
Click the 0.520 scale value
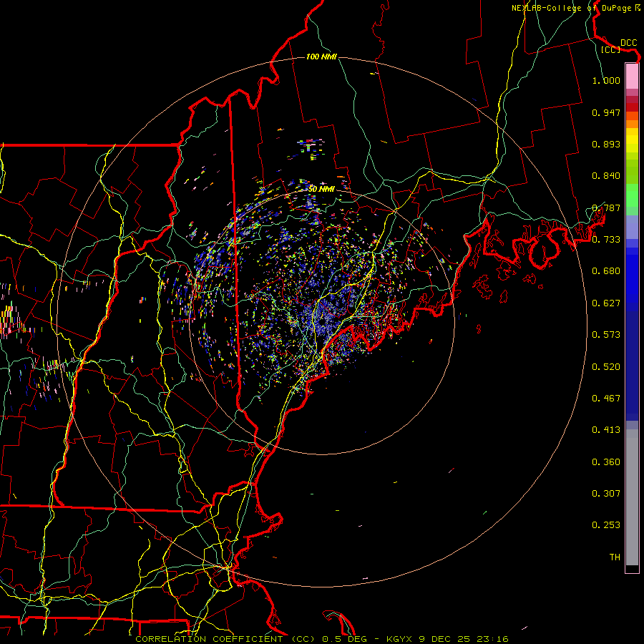pos(606,367)
